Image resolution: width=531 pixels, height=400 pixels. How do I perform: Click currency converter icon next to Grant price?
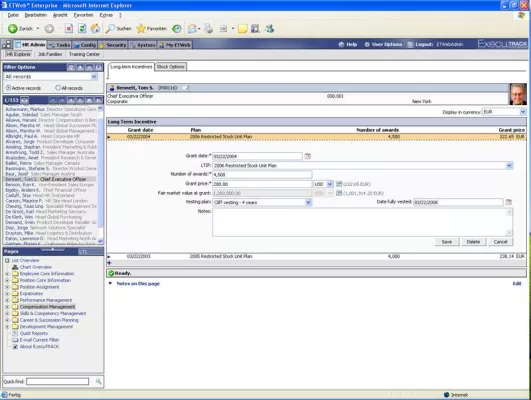339,184
